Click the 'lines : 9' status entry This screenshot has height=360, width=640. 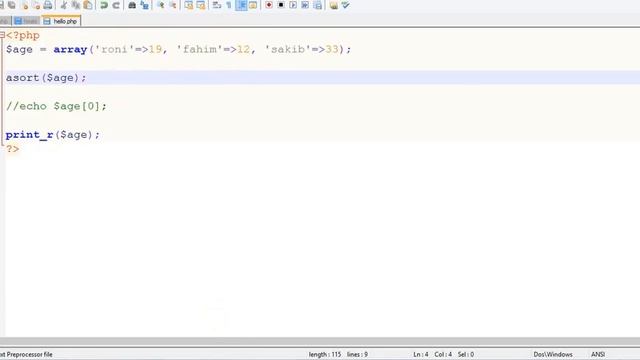click(357, 354)
